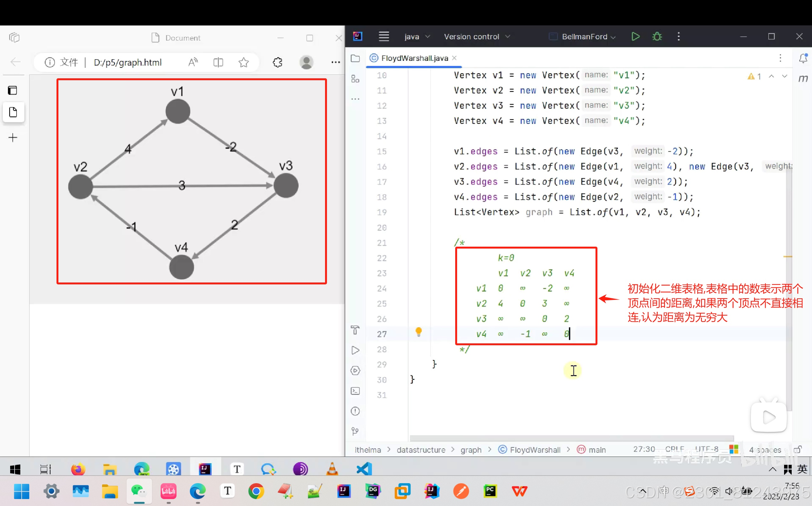This screenshot has height=506, width=812.
Task: Open the Terminal tool window
Action: (355, 391)
